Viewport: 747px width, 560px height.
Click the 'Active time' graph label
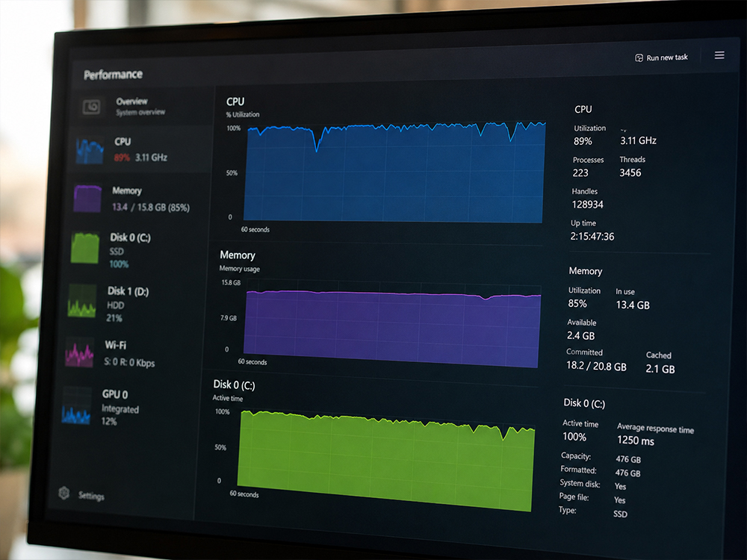[227, 398]
